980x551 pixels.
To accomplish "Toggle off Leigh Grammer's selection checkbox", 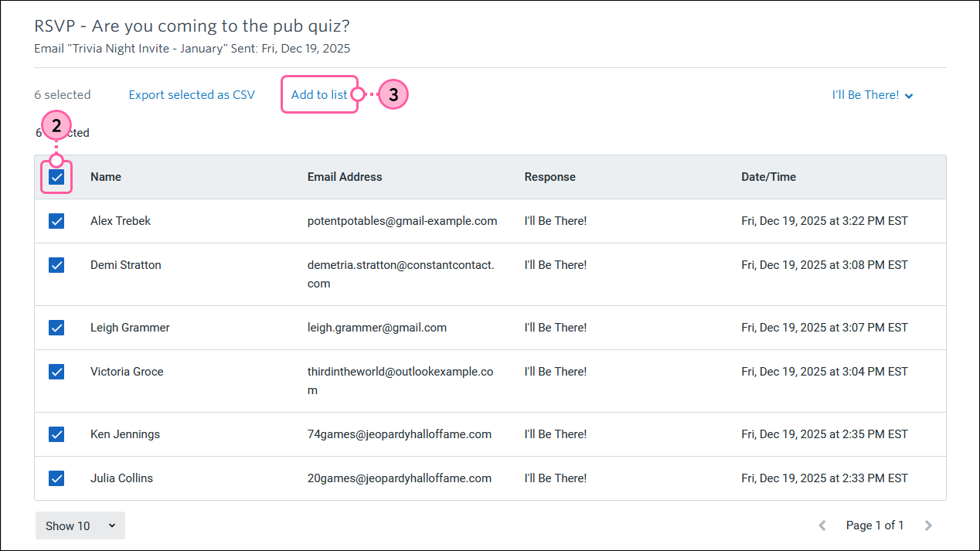I will [x=56, y=327].
